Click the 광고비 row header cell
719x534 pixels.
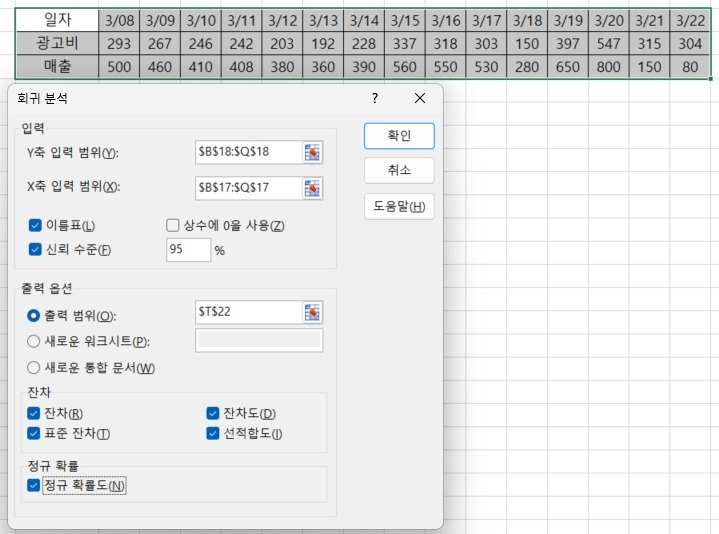(x=57, y=43)
